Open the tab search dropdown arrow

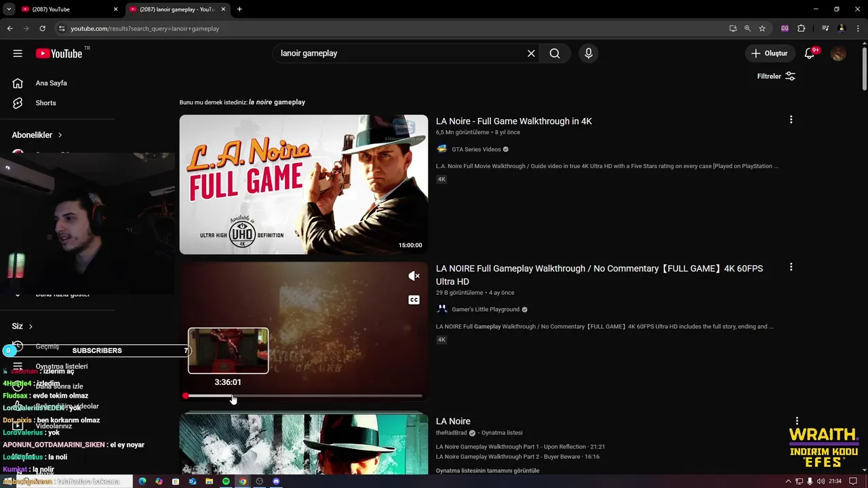click(x=9, y=9)
